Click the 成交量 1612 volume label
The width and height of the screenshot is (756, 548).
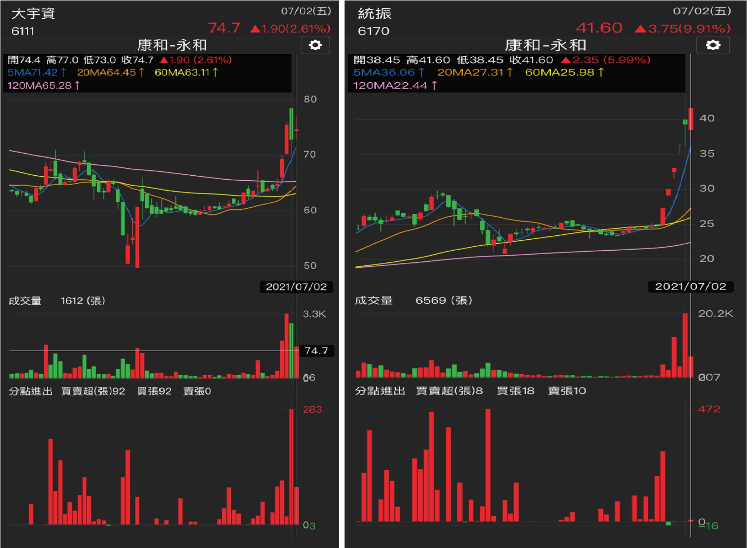(57, 301)
